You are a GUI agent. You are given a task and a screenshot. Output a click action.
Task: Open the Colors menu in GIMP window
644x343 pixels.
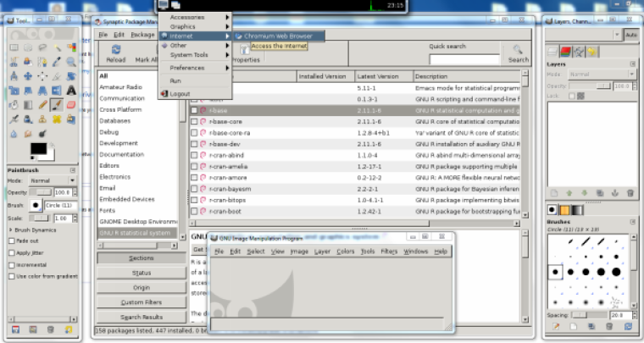click(x=346, y=252)
